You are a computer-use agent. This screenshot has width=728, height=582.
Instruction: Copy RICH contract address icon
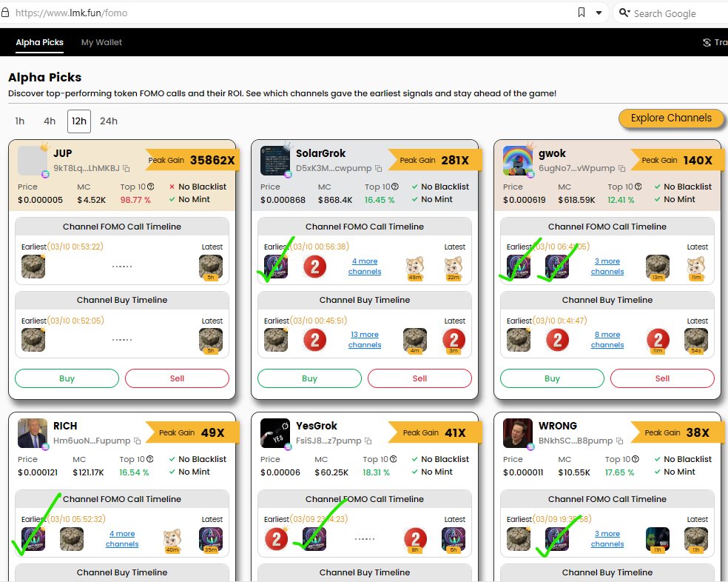pos(137,441)
